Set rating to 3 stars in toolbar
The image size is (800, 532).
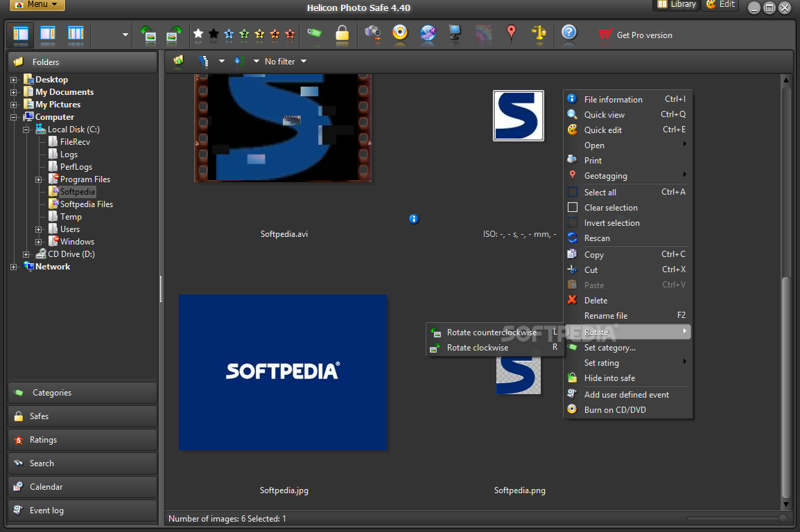[x=260, y=34]
